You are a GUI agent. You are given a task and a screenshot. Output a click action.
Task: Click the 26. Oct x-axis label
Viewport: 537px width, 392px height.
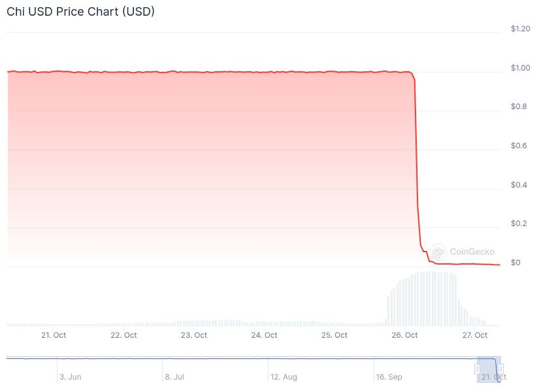(405, 335)
